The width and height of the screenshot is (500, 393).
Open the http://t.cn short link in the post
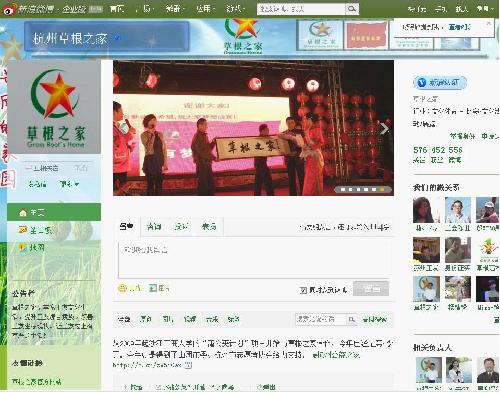(x=148, y=365)
